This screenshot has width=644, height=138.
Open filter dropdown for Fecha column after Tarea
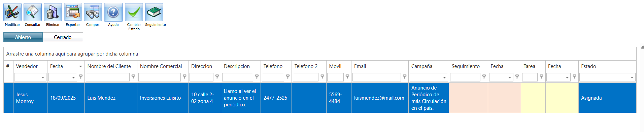click(567, 77)
